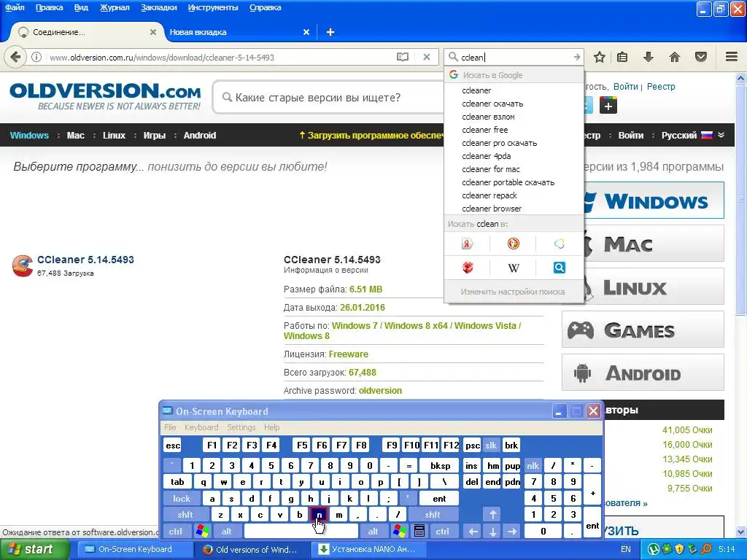Click the Pocket icon in toolbar

click(701, 57)
